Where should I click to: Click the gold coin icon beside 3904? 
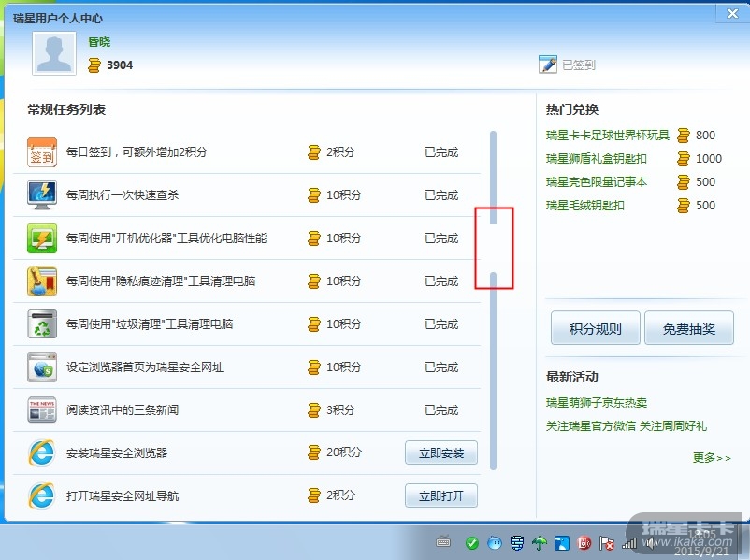94,65
